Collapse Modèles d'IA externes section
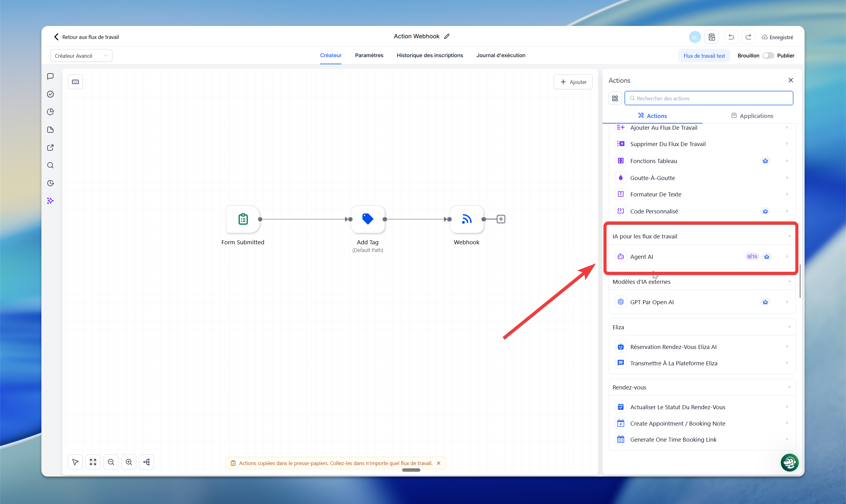Viewport: 846px width, 504px height. coord(789,282)
